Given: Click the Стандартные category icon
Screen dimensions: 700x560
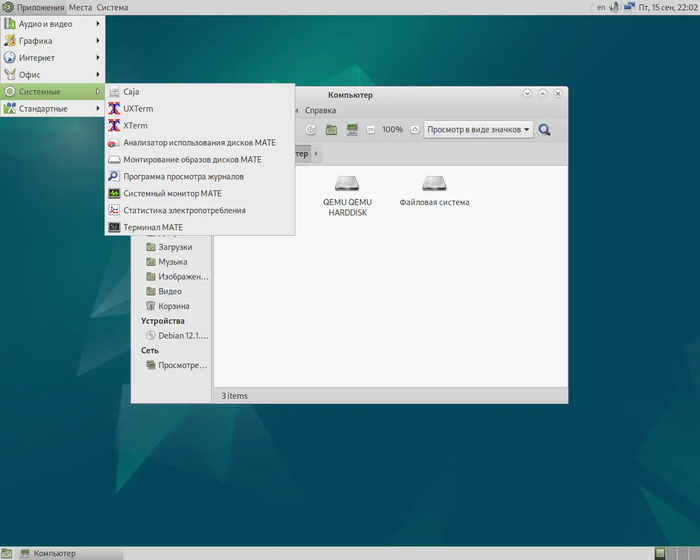Looking at the screenshot, I should (x=9, y=109).
